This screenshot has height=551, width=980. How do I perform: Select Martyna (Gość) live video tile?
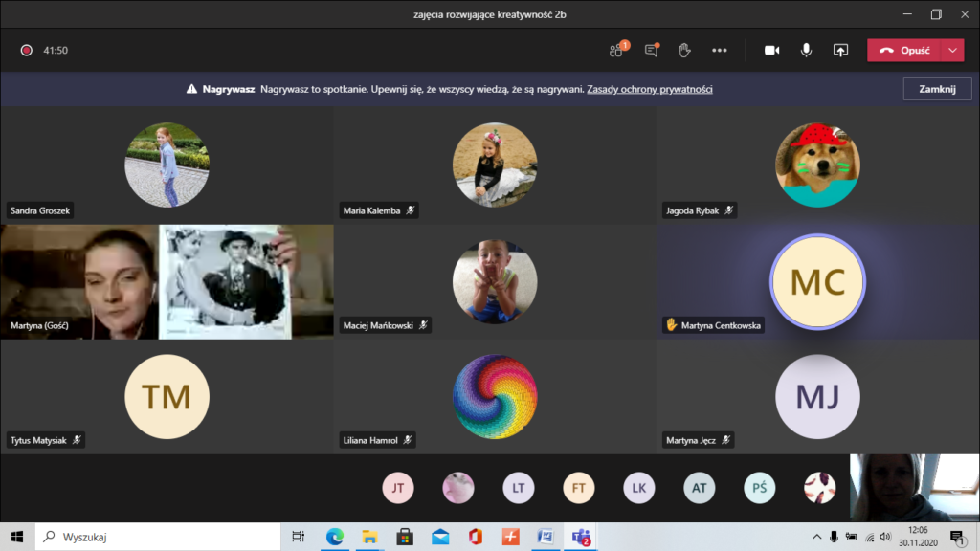(167, 282)
